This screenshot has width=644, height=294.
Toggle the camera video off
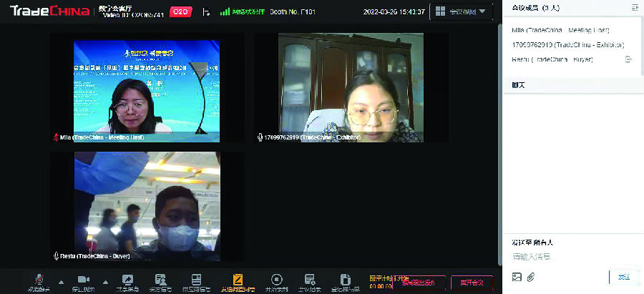83,280
